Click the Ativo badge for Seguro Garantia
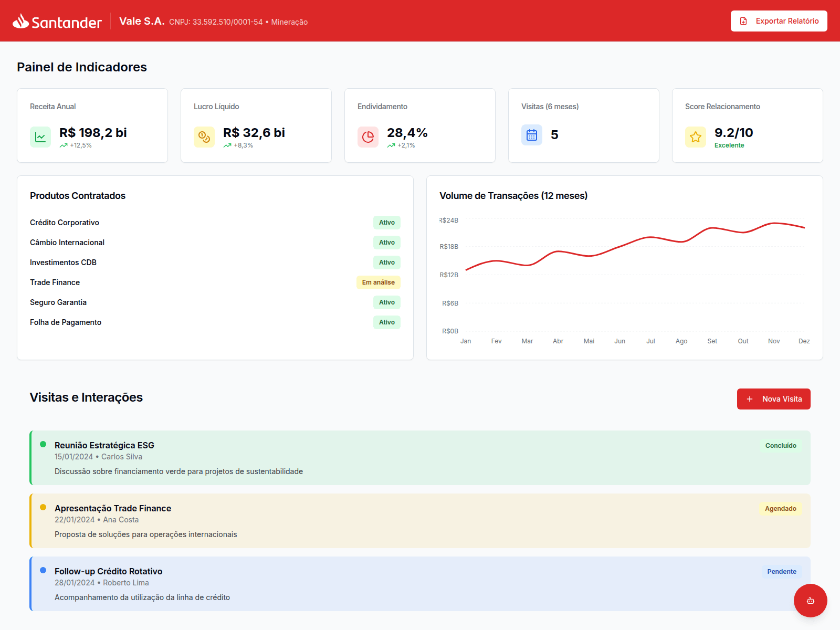 387,302
